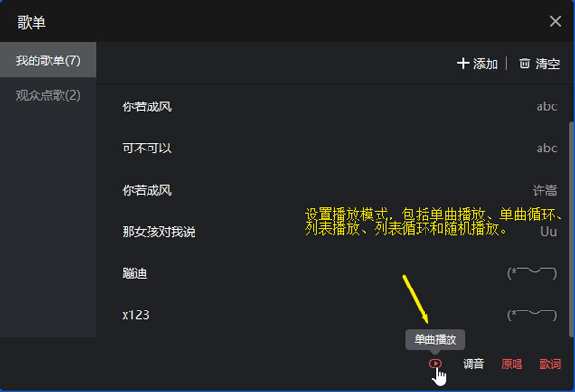Switch to the 我的歌单(7) tab
This screenshot has height=392, width=575.
coord(48,59)
